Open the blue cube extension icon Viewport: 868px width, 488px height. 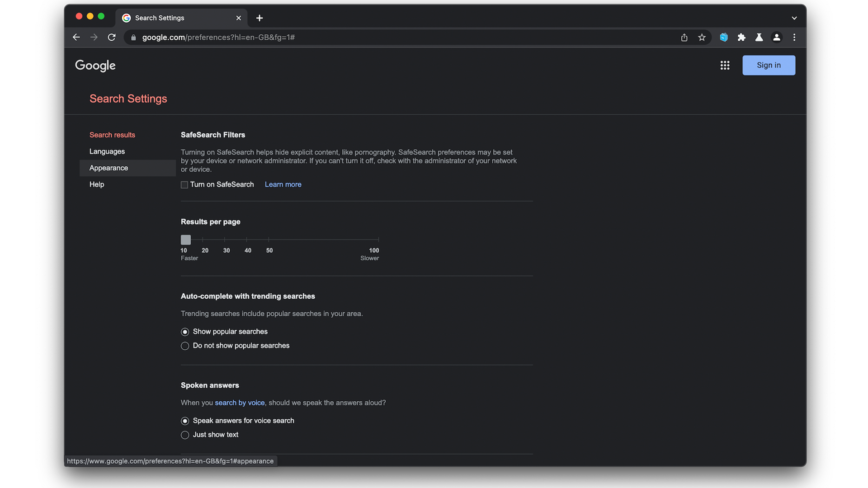coord(724,38)
